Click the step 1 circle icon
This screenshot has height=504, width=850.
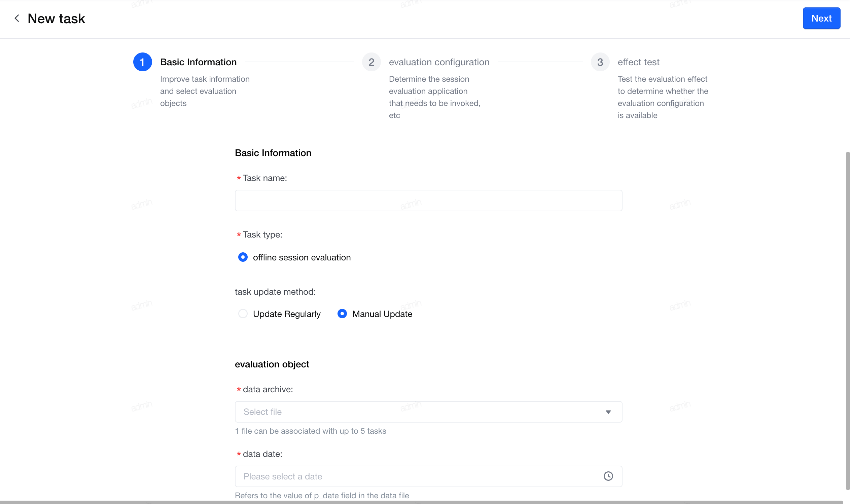142,62
